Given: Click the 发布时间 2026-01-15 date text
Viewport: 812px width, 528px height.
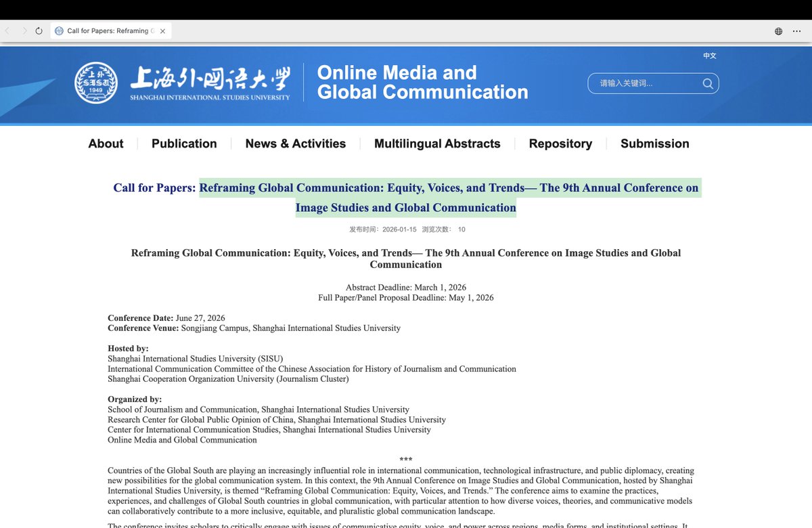Looking at the screenshot, I should click(383, 229).
